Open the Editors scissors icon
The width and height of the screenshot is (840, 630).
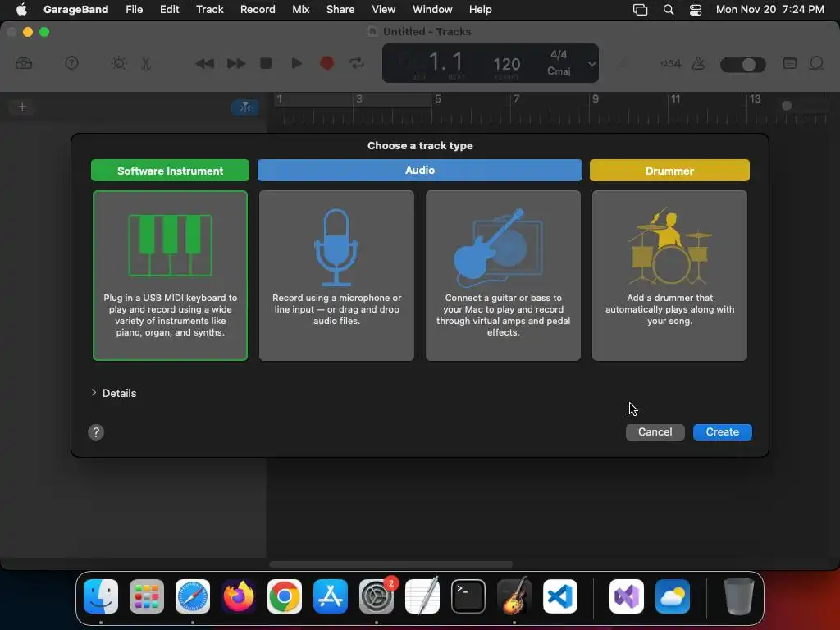[146, 63]
